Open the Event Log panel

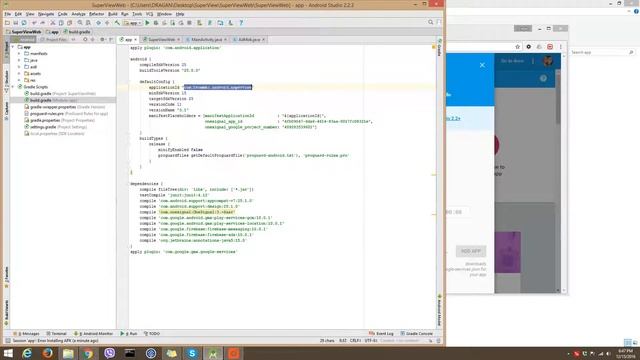pyautogui.click(x=381, y=333)
